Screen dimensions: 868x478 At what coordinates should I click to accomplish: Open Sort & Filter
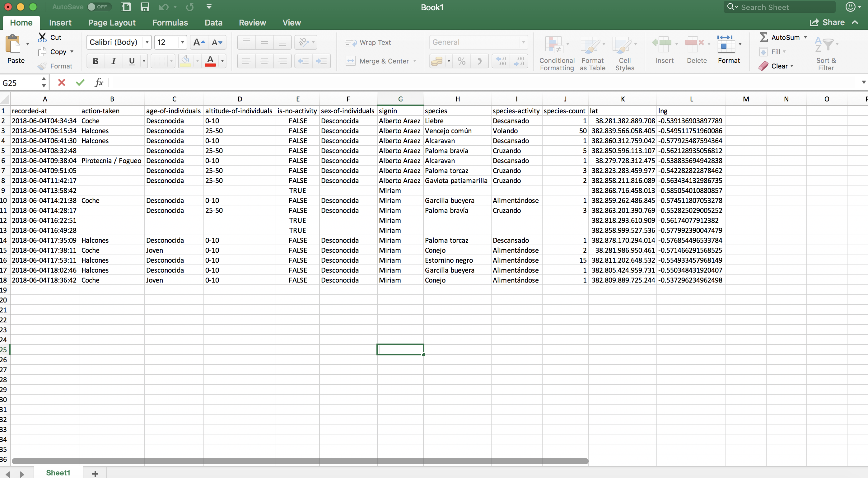[x=826, y=53]
